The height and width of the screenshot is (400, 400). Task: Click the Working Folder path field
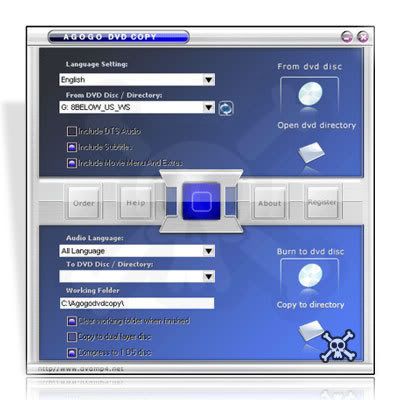coord(137,303)
